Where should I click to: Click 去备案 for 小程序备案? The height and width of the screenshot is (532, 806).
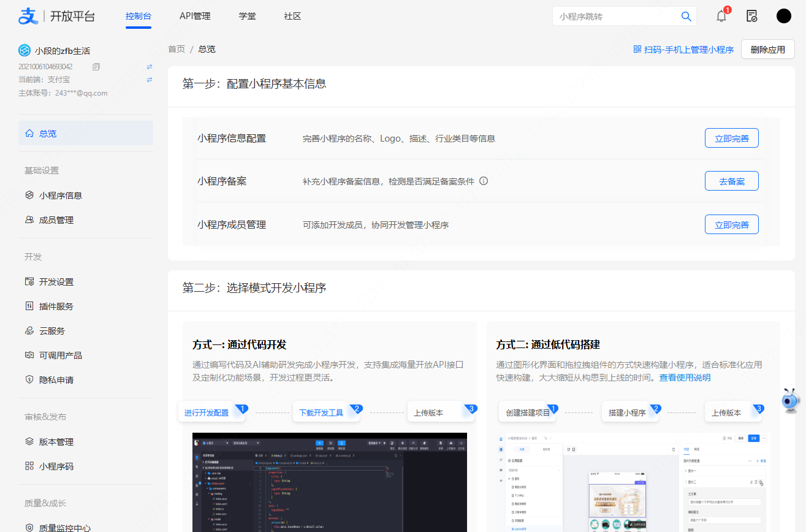point(731,180)
